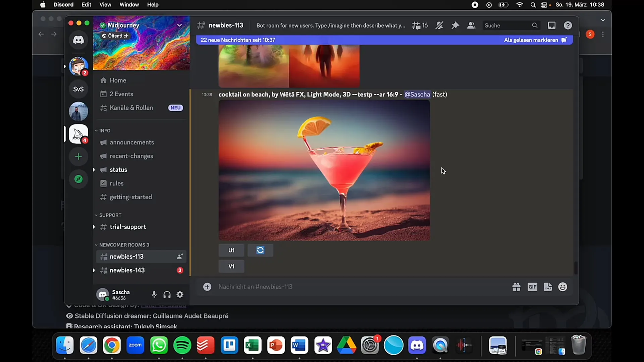Open the Window menu
Viewport: 644px width, 362px height.
(129, 5)
